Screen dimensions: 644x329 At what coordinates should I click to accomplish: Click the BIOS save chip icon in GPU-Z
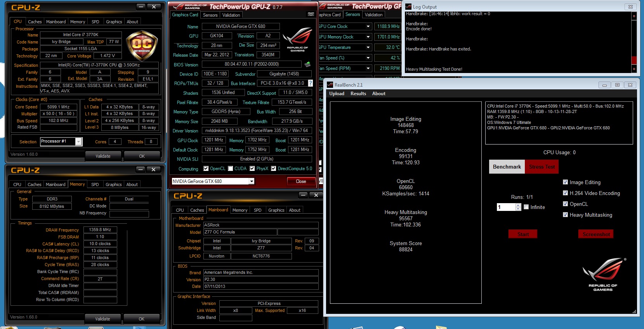tap(307, 64)
